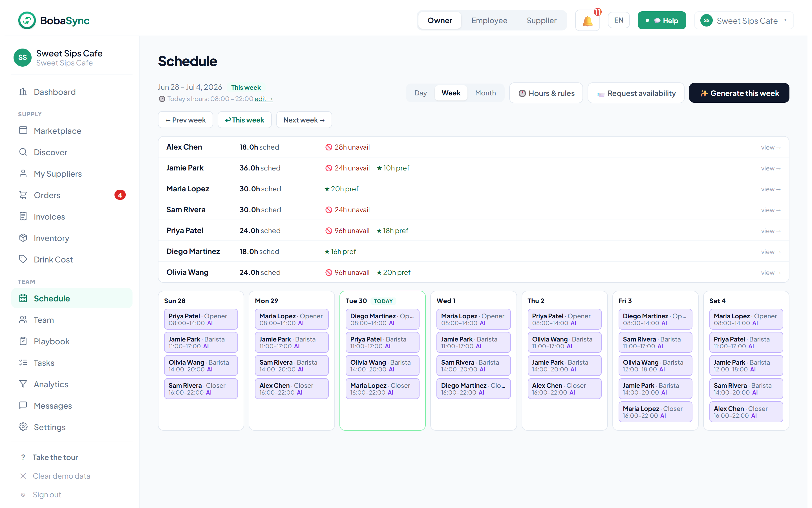The image size is (812, 508).
Task: Click the Dashboard sidebar icon
Action: pos(23,92)
